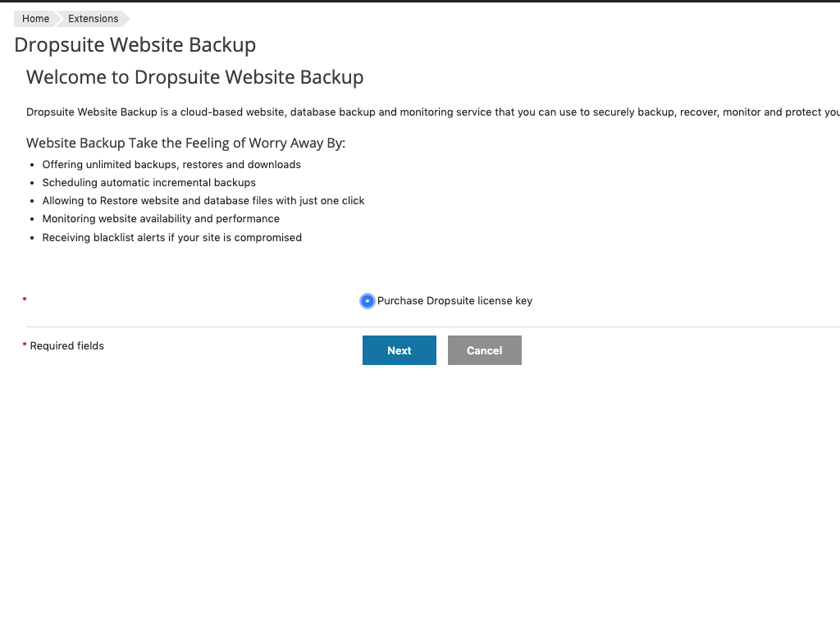Click the Receiving blacklist alerts bullet
Viewport: 840px width, 630px height.
pos(171,237)
